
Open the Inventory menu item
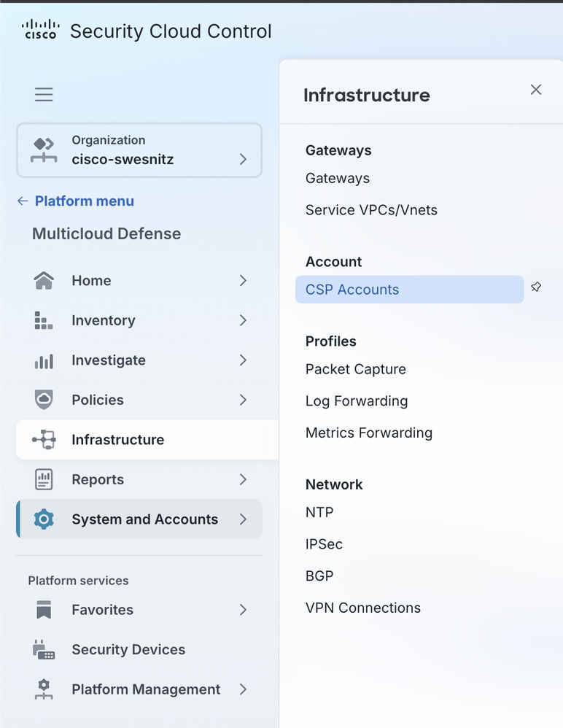click(x=139, y=320)
